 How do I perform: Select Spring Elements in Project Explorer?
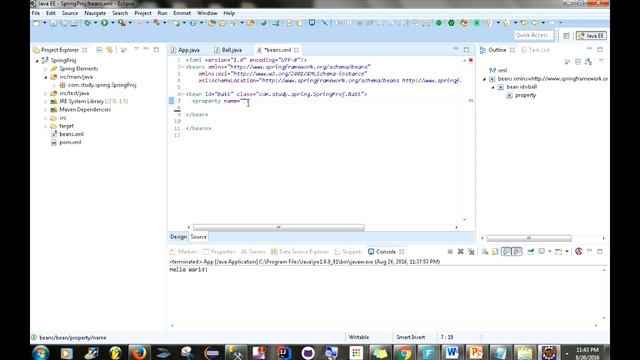click(74, 69)
